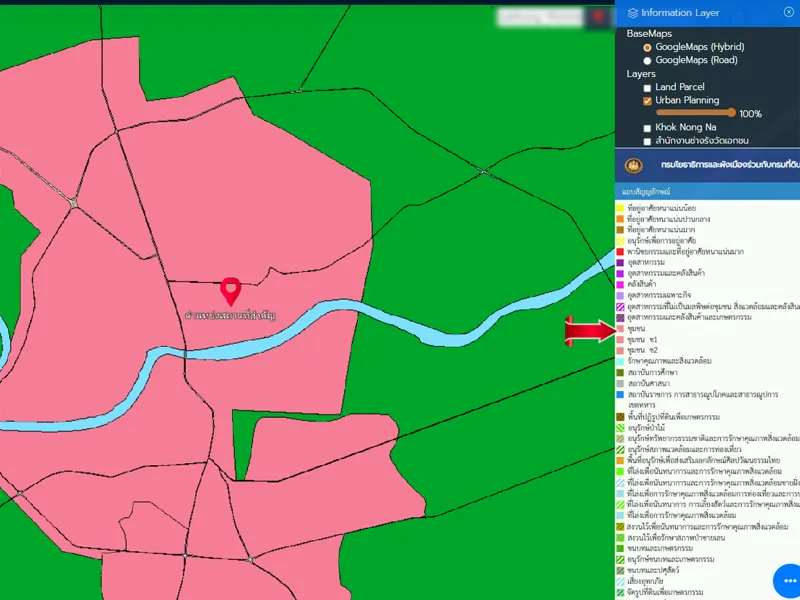The height and width of the screenshot is (600, 800).
Task: Toggle the สำนักงานช่างรังวัดเอกชน layer checkbox
Action: point(648,141)
